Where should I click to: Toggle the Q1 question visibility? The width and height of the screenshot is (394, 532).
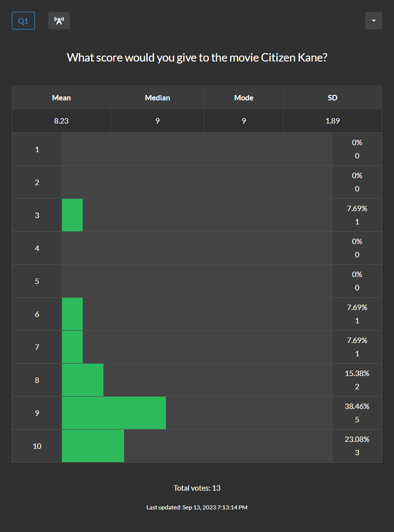coord(23,20)
